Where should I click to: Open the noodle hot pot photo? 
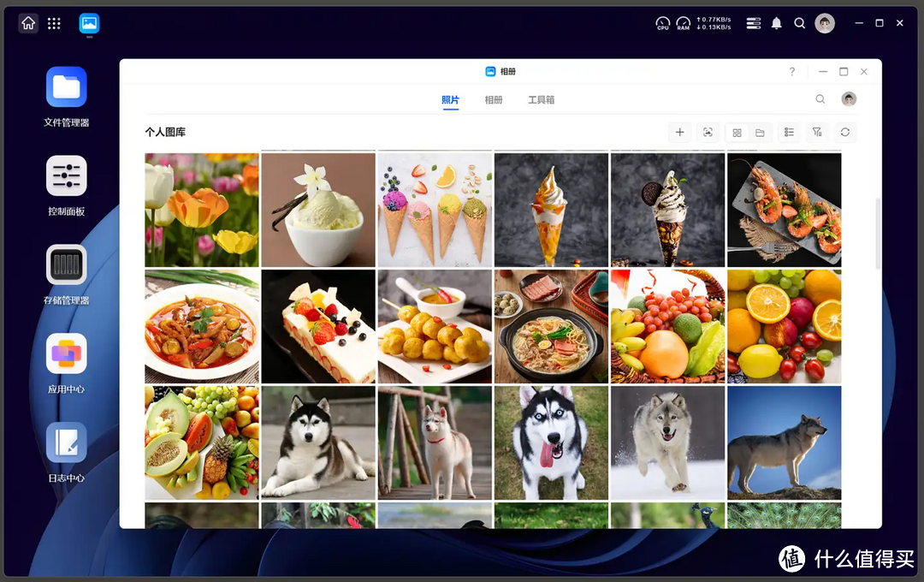pos(551,327)
